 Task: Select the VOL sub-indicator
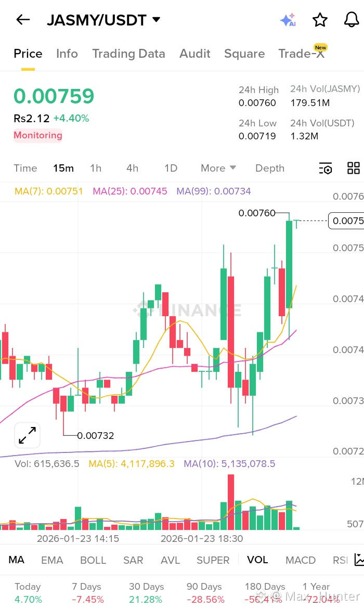pyautogui.click(x=257, y=560)
